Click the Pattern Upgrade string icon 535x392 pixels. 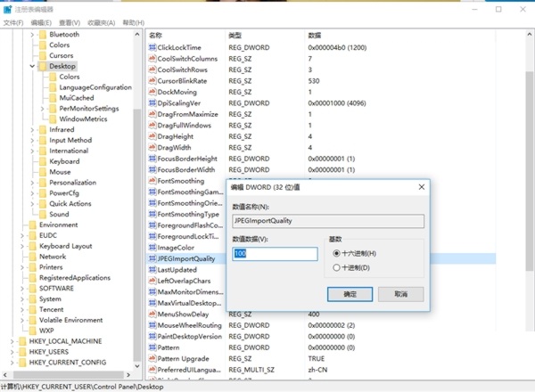pyautogui.click(x=152, y=359)
